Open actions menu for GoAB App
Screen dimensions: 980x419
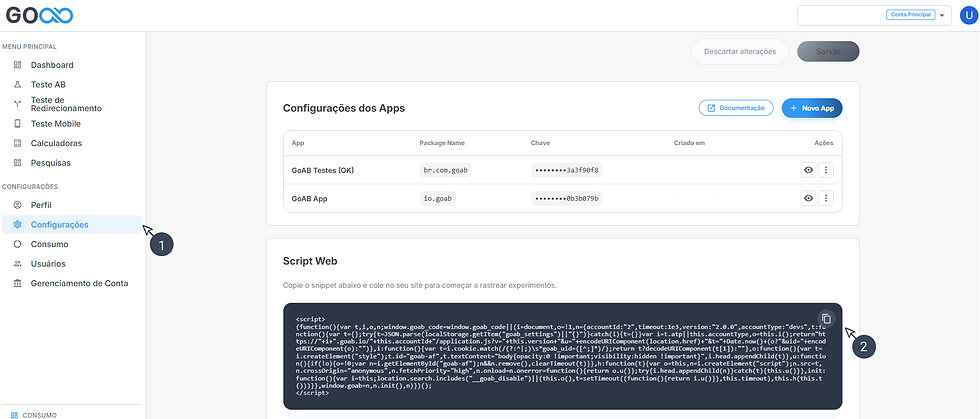coord(826,198)
